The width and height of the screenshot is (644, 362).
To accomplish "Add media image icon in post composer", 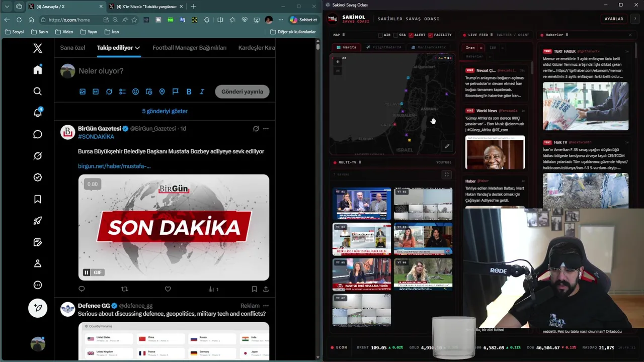I will point(83,92).
